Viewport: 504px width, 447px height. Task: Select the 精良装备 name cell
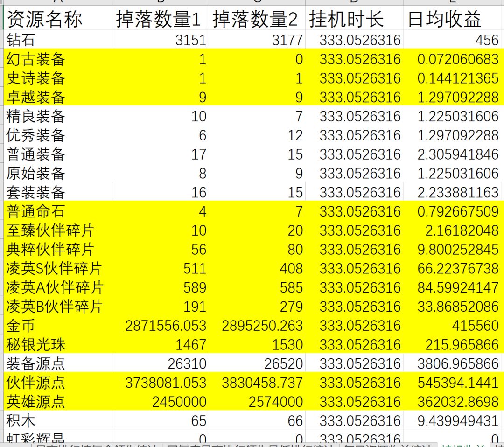(x=58, y=116)
